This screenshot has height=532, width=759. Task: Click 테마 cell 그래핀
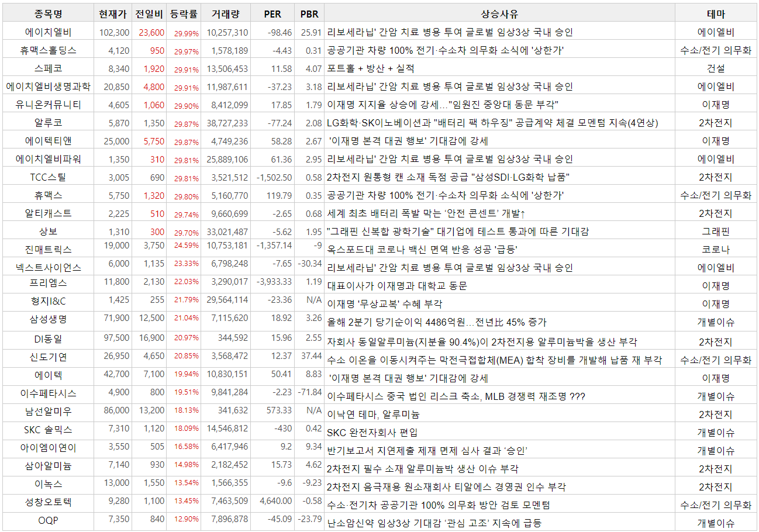pos(716,232)
